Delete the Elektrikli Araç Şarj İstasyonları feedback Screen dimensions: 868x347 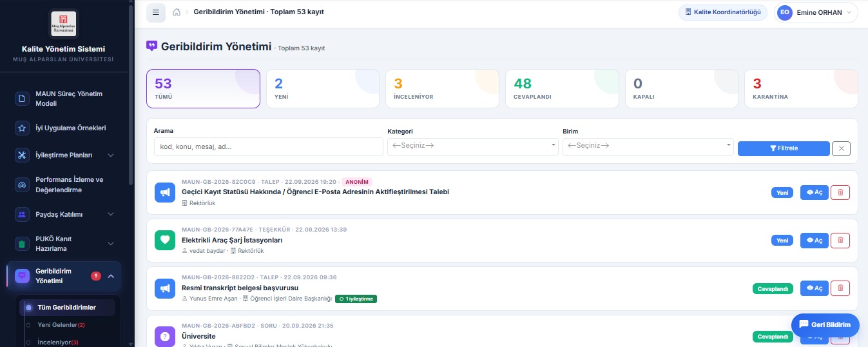(x=840, y=241)
